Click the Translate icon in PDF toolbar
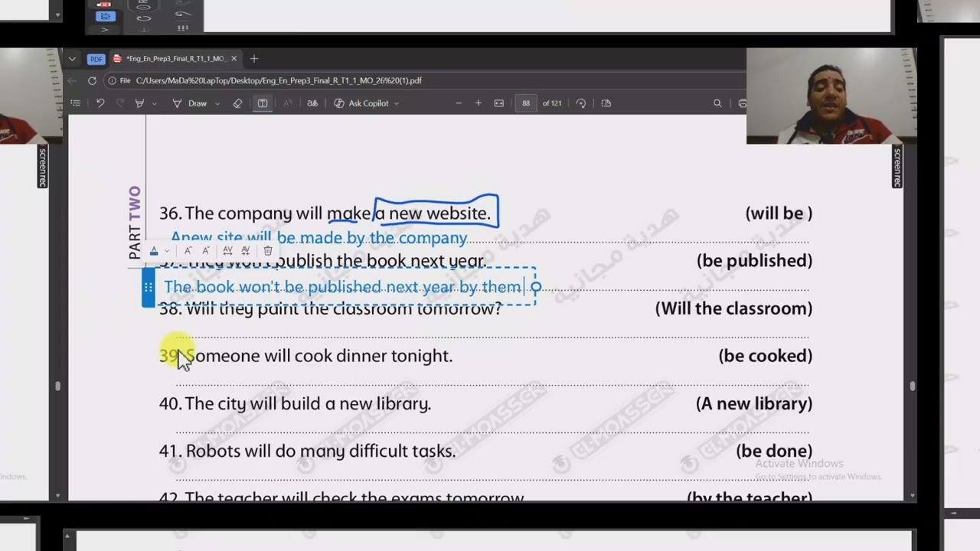Screen dimensions: 980x551 (x=312, y=103)
